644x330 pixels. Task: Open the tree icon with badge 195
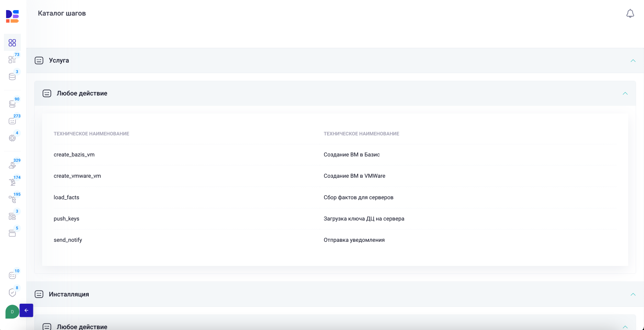click(12, 199)
